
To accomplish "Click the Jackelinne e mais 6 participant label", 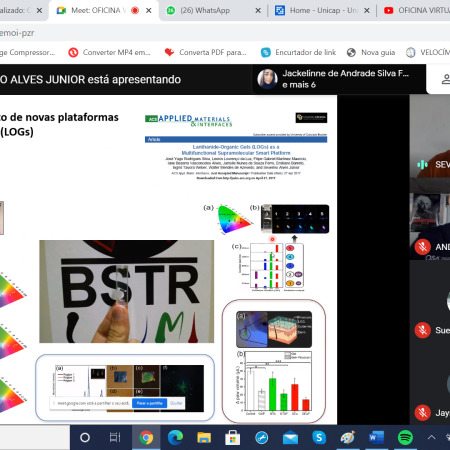I will 345,79.
